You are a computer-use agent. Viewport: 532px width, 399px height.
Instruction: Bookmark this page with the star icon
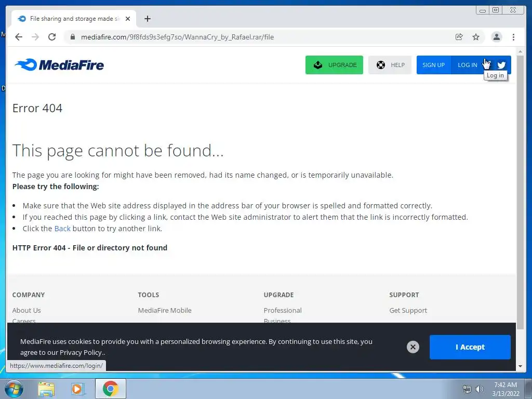tap(476, 37)
